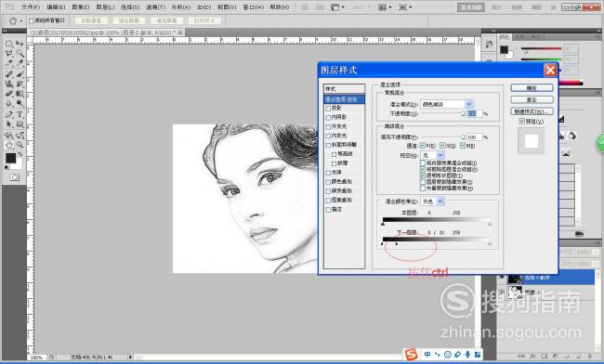Open the Sogou input method icon
The height and width of the screenshot is (364, 604).
(412, 355)
